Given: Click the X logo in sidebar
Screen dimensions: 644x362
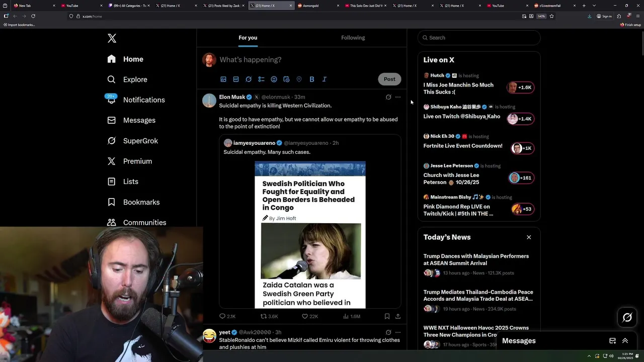Looking at the screenshot, I should click(112, 38).
